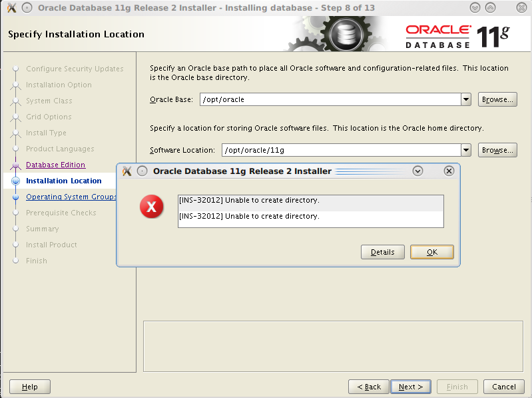Maximize the main installer window
Image resolution: width=532 pixels, height=398 pixels.
tap(490, 7)
